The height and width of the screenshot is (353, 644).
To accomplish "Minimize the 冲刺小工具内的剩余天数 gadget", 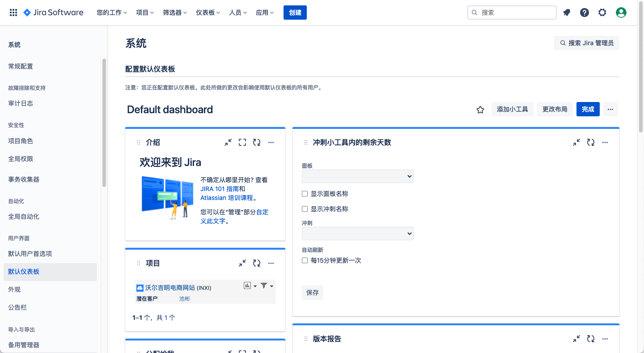I will (x=576, y=142).
